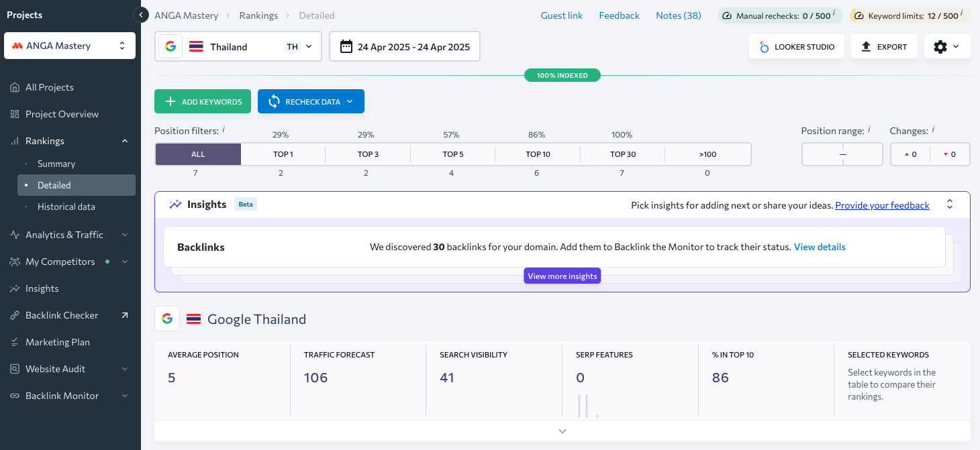Expand Analytics & Traffic sidebar section

point(125,235)
